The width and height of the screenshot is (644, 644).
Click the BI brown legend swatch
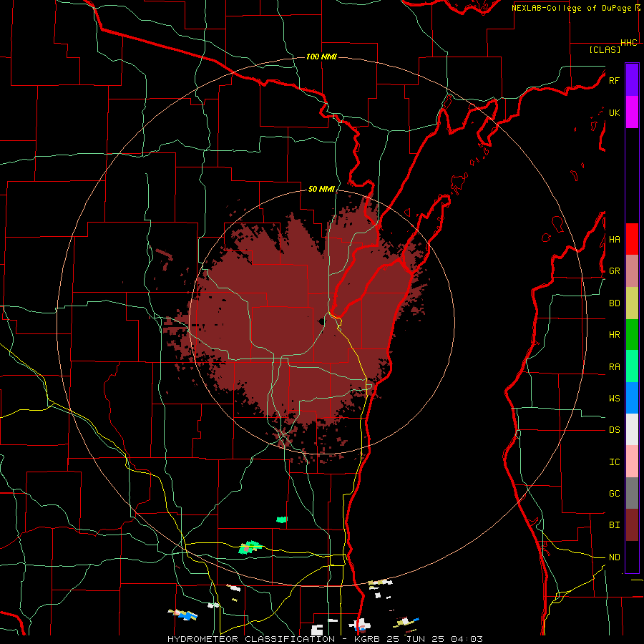(632, 525)
